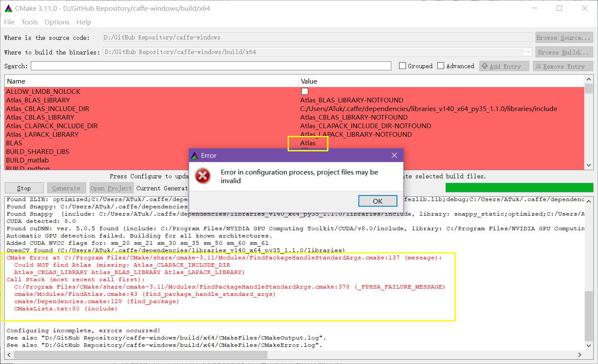The image size is (598, 364).
Task: Select the Atlas_LAPACK_LIBRARY entry name
Action: click(x=42, y=134)
